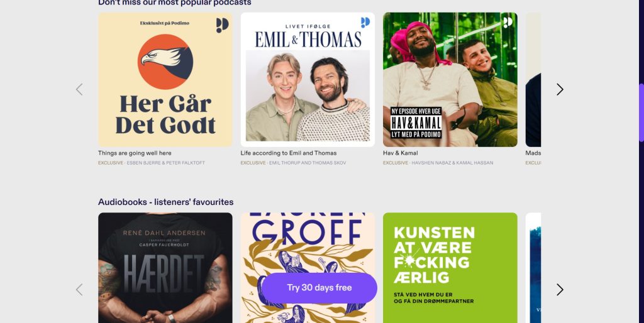Click 'Audiobooks - listeners' favourites' heading
Image resolution: width=644 pixels, height=323 pixels.
tap(165, 202)
